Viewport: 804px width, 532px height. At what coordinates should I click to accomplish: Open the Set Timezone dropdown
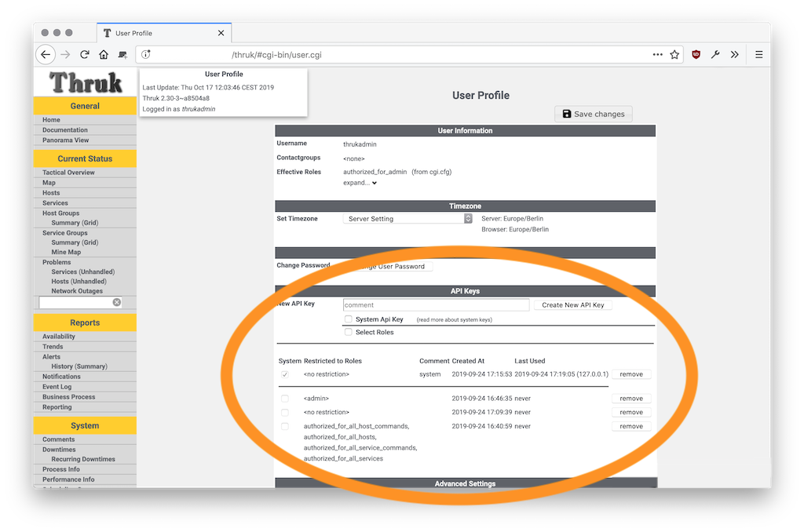click(407, 218)
